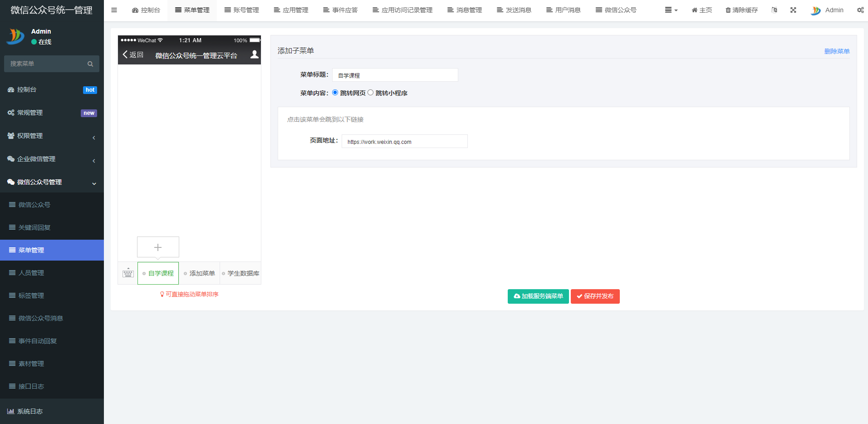
Task: Click the 保存并发布 button
Action: 595,296
